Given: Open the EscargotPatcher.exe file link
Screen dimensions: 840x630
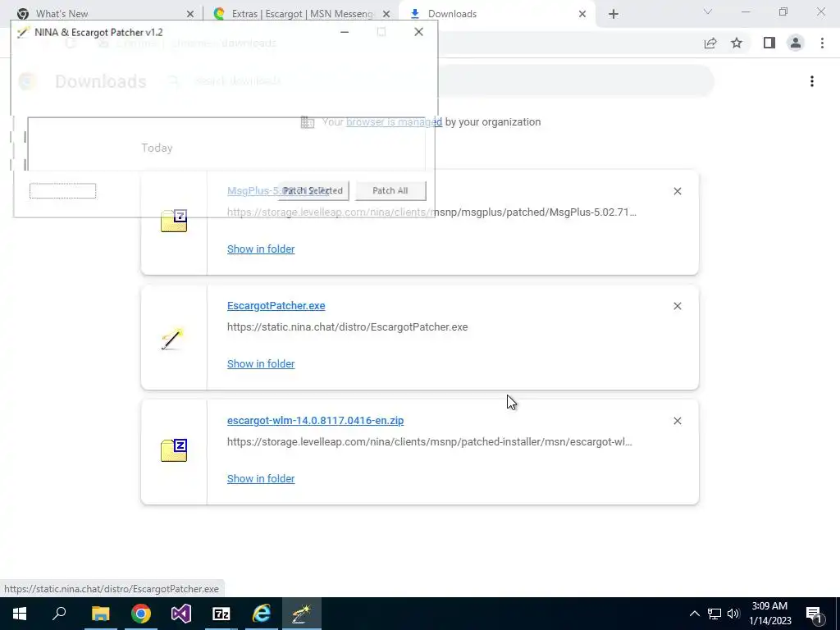Looking at the screenshot, I should (276, 306).
